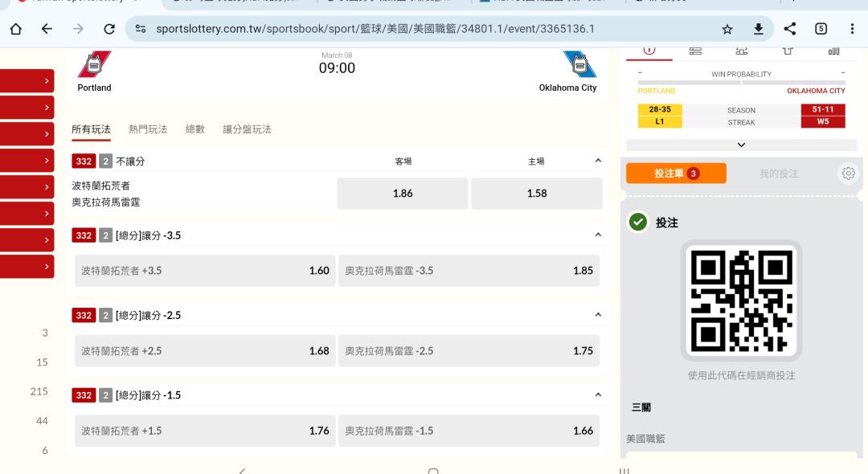This screenshot has width=868, height=474.
Task: Click the browser forward arrow
Action: click(x=78, y=29)
